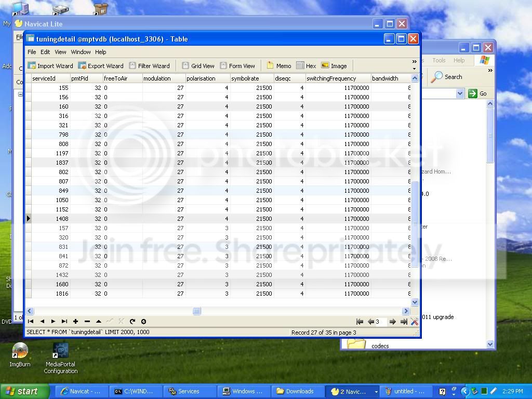532x399 pixels.
Task: Open the View menu
Action: (x=60, y=52)
